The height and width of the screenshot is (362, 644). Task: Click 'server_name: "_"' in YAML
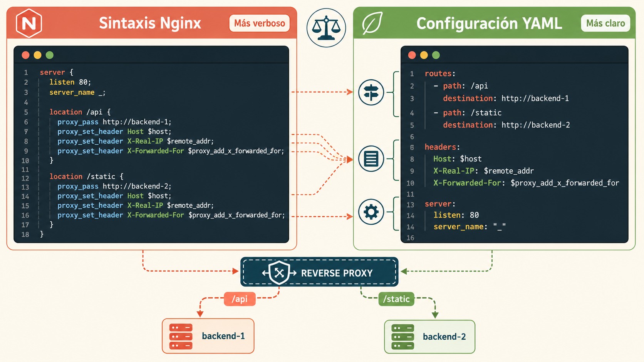point(470,227)
